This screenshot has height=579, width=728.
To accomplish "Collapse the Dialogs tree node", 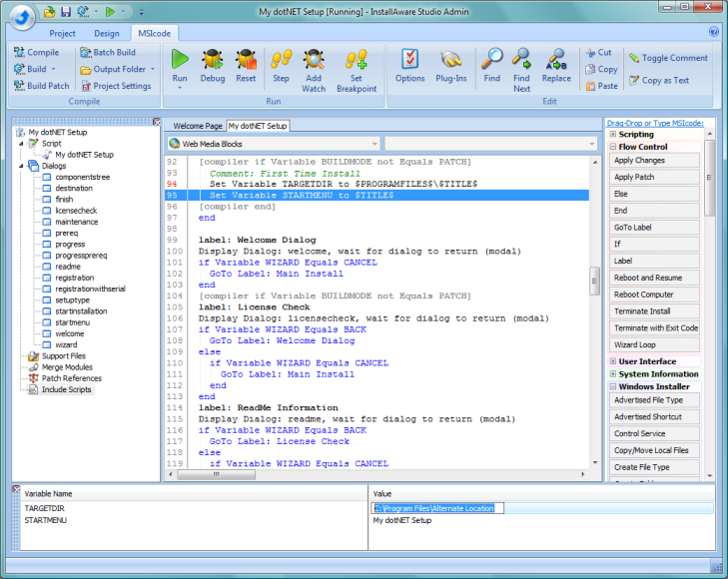I will (21, 166).
